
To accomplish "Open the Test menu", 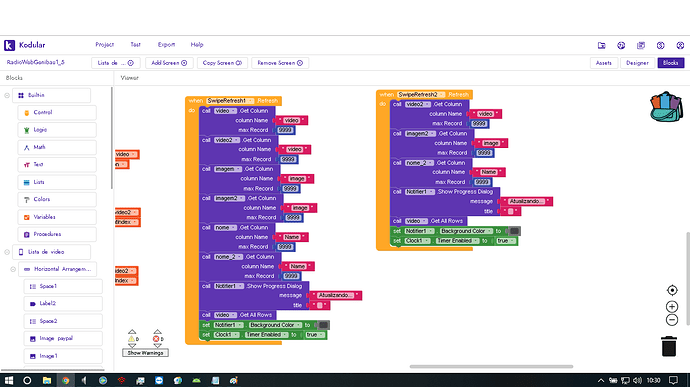I will tap(136, 45).
